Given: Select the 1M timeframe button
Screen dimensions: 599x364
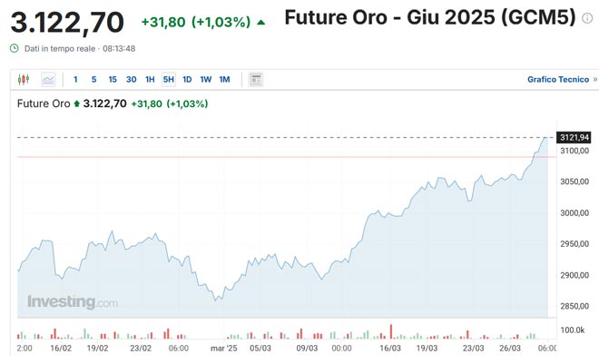Looking at the screenshot, I should [x=224, y=80].
